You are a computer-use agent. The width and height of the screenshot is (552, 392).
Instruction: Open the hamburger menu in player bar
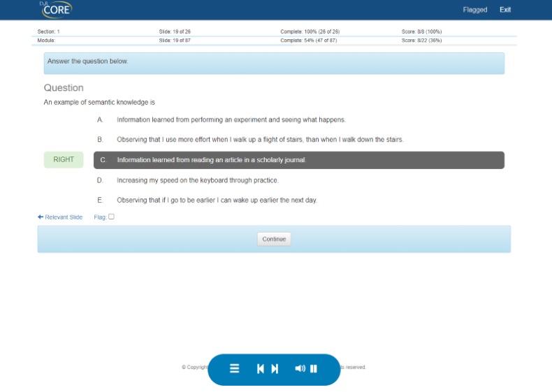coord(235,369)
